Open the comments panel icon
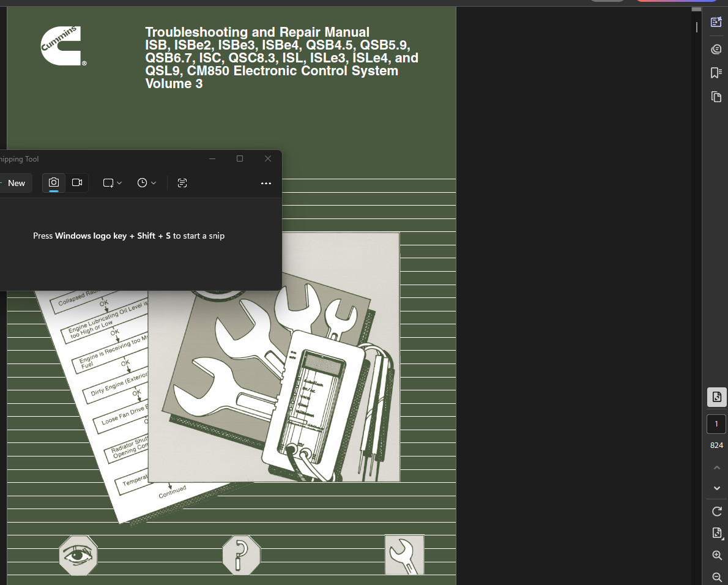This screenshot has width=728, height=585. coord(716,49)
